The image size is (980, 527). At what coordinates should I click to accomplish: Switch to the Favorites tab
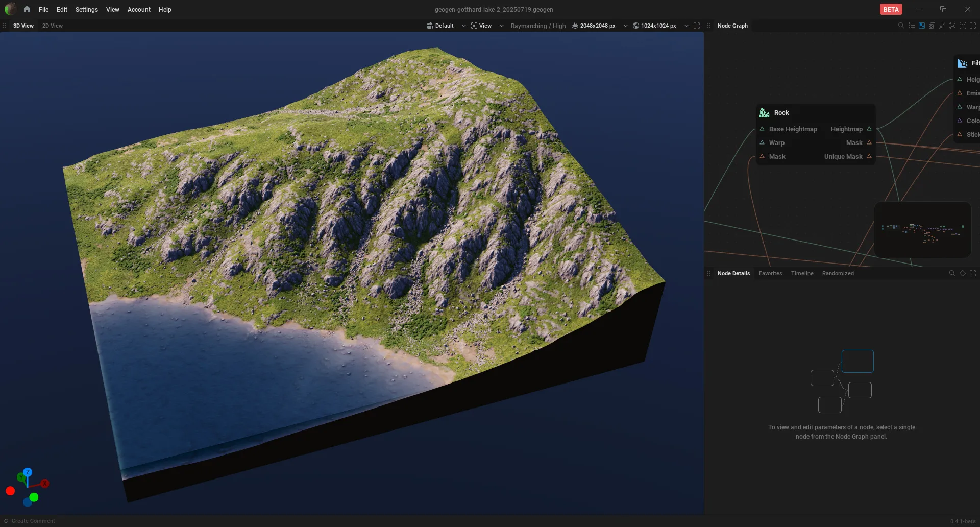point(770,273)
